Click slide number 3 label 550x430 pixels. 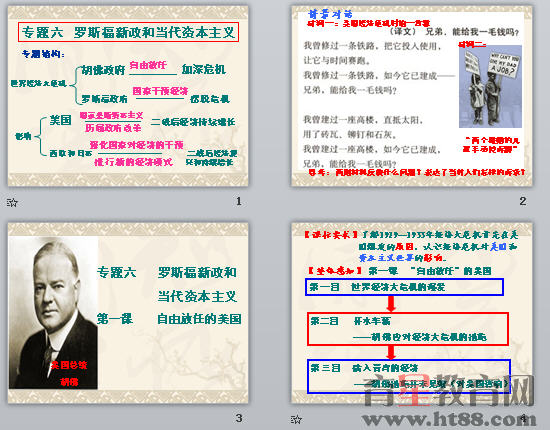click(x=239, y=418)
